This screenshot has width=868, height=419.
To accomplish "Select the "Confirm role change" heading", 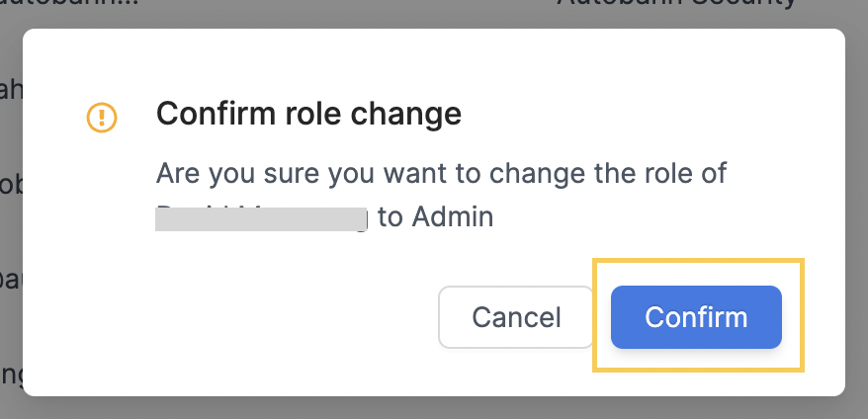I will coord(308,114).
